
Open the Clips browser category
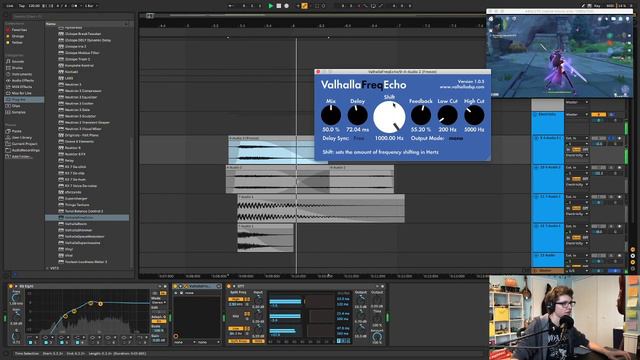coord(16,106)
